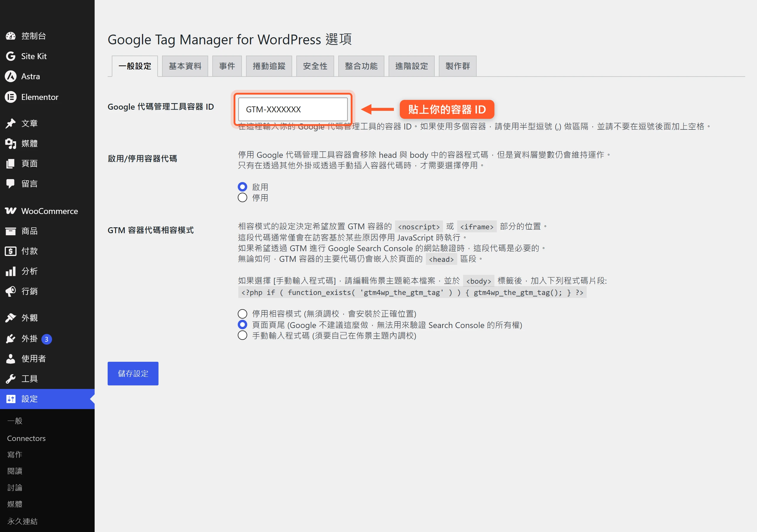Click the <body> code tag text
This screenshot has height=532, width=757.
click(x=478, y=281)
